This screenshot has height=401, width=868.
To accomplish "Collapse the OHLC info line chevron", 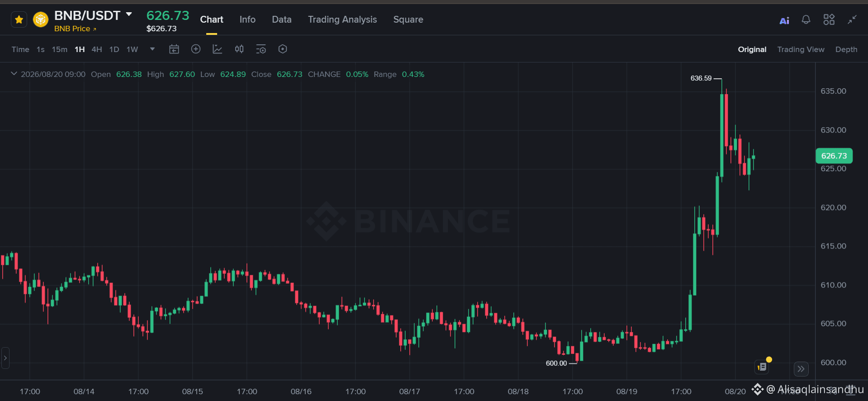I will pyautogui.click(x=14, y=74).
